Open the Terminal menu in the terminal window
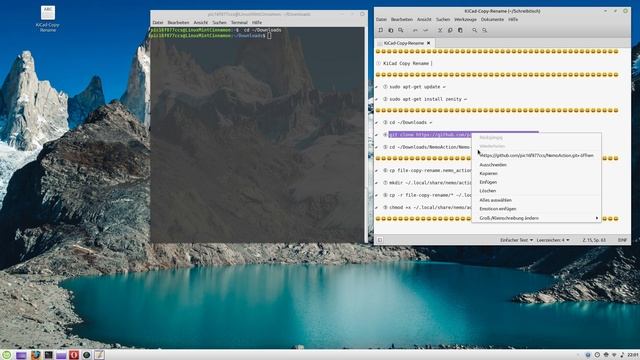This screenshot has width=640, height=360. [x=239, y=22]
